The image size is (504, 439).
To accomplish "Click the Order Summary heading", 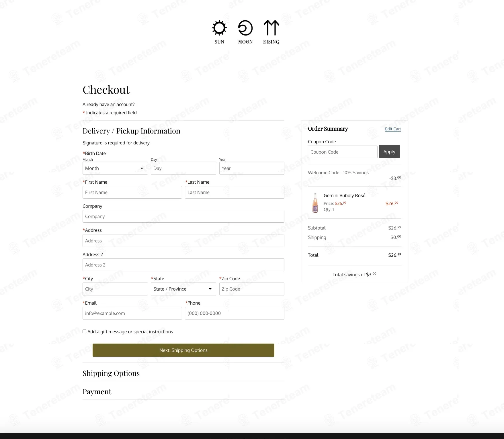I will coord(328,129).
